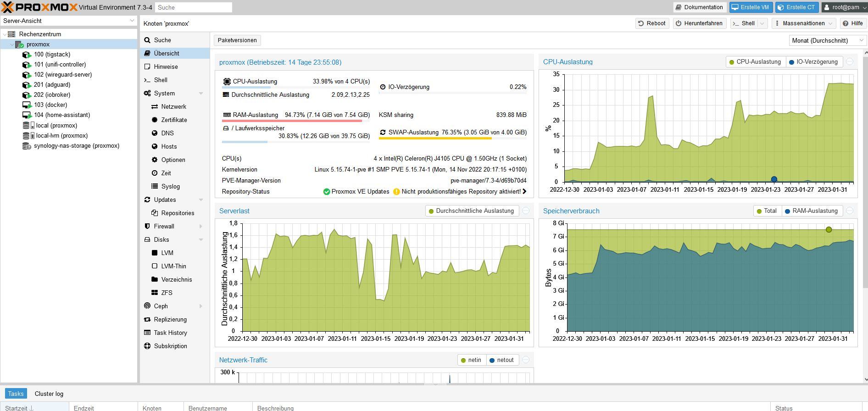Select the Übersicht menu item

pos(175,54)
